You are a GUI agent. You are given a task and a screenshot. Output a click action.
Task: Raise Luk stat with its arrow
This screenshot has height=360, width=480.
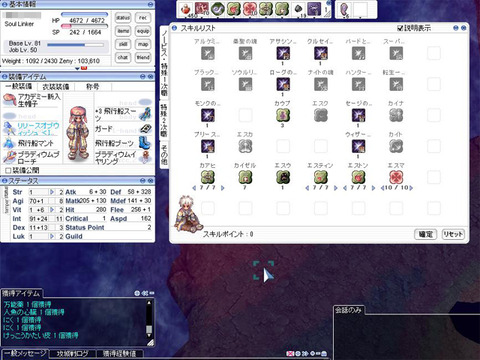click(x=52, y=236)
